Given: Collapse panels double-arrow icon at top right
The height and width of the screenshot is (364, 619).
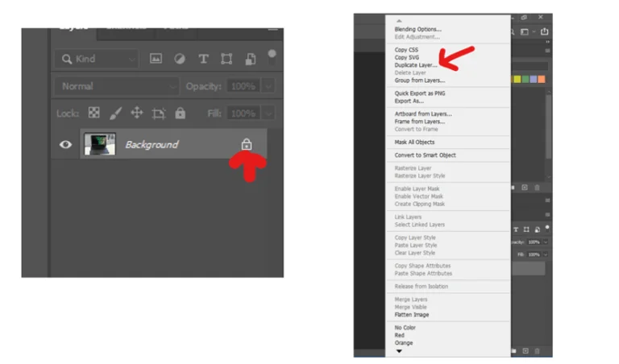Looking at the screenshot, I should click(547, 42).
